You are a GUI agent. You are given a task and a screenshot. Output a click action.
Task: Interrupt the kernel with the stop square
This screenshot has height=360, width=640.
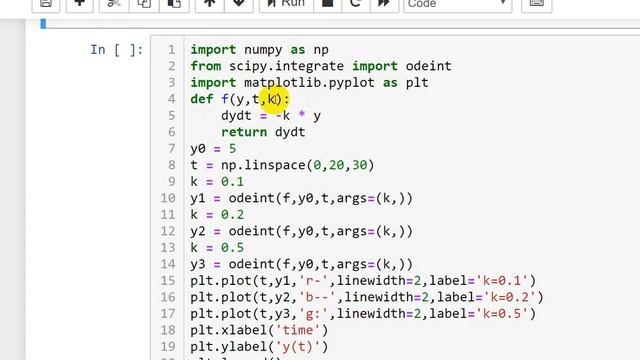[327, 4]
